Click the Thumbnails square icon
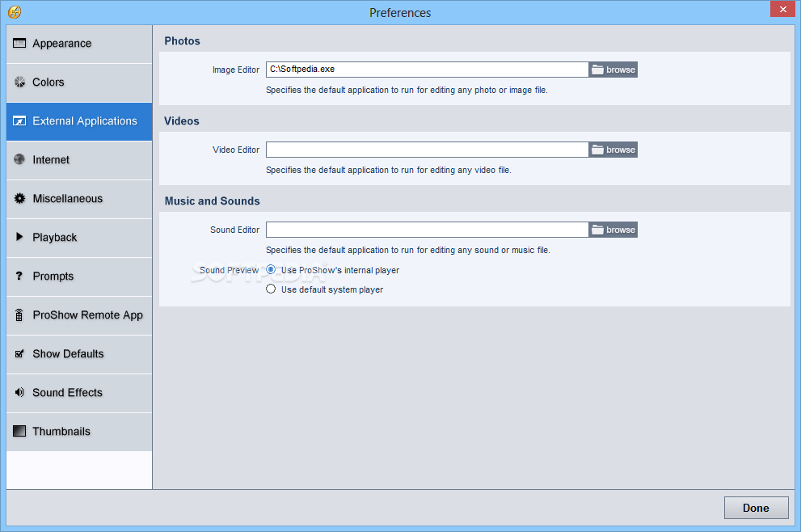801x532 pixels. click(19, 431)
